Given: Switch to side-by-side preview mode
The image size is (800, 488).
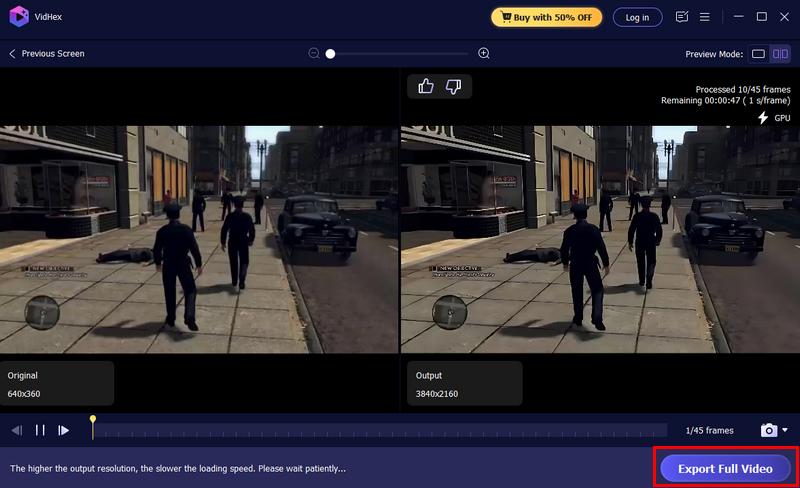Looking at the screenshot, I should coord(779,53).
